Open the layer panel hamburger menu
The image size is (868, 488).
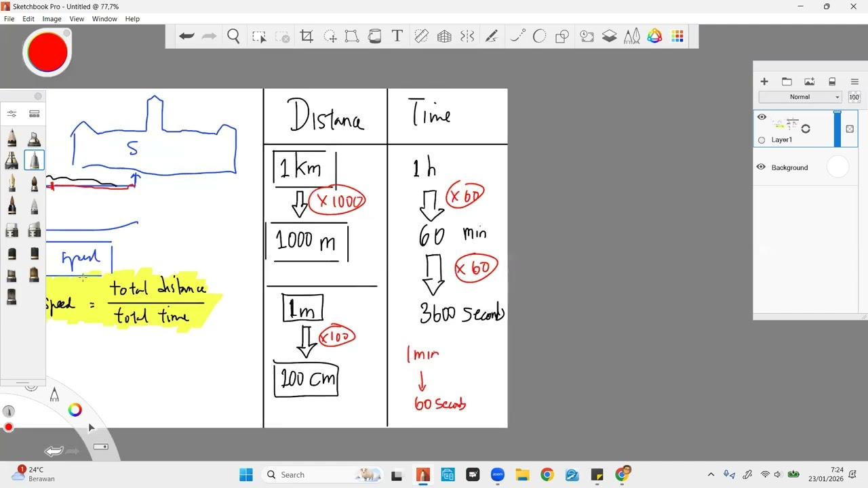[854, 81]
